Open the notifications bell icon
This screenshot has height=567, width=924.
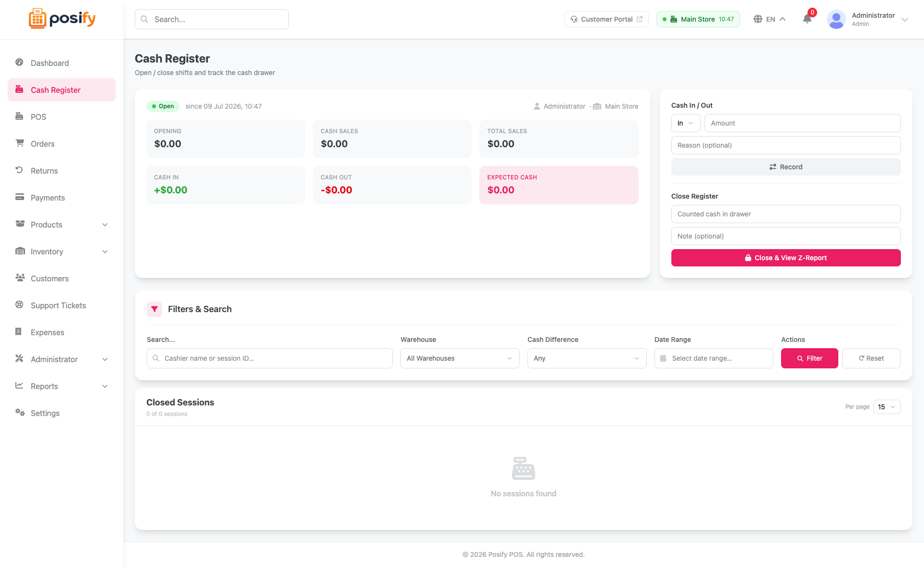[807, 19]
